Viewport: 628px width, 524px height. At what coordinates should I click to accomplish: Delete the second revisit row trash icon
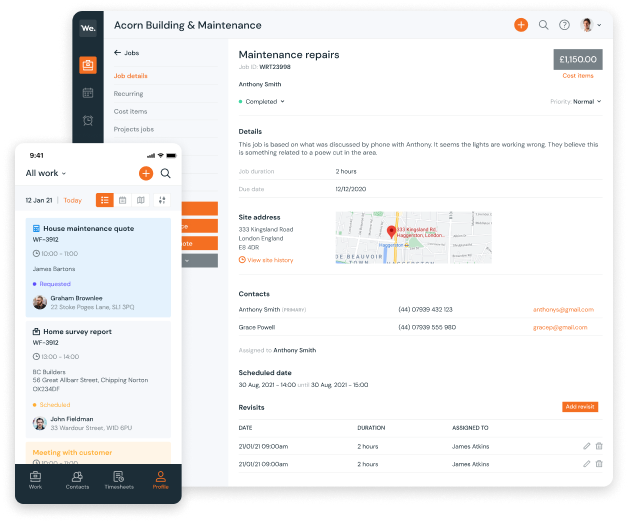[x=599, y=464]
